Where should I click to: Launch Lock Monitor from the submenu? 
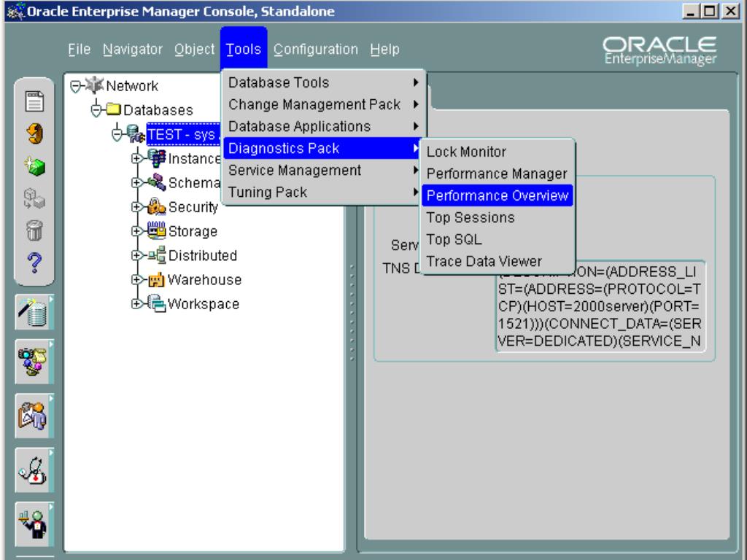tap(498, 152)
